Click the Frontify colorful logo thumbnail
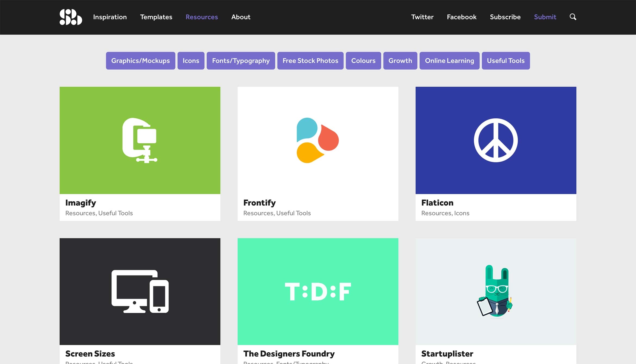636x364 pixels. pos(317,140)
